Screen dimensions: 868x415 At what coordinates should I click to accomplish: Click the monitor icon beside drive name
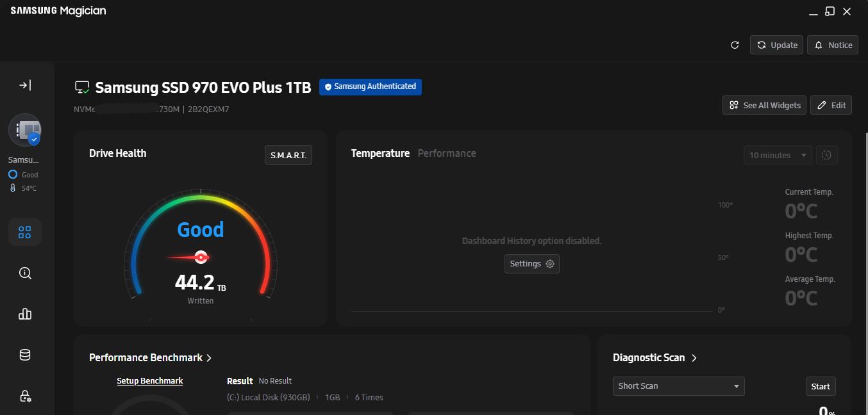click(82, 88)
